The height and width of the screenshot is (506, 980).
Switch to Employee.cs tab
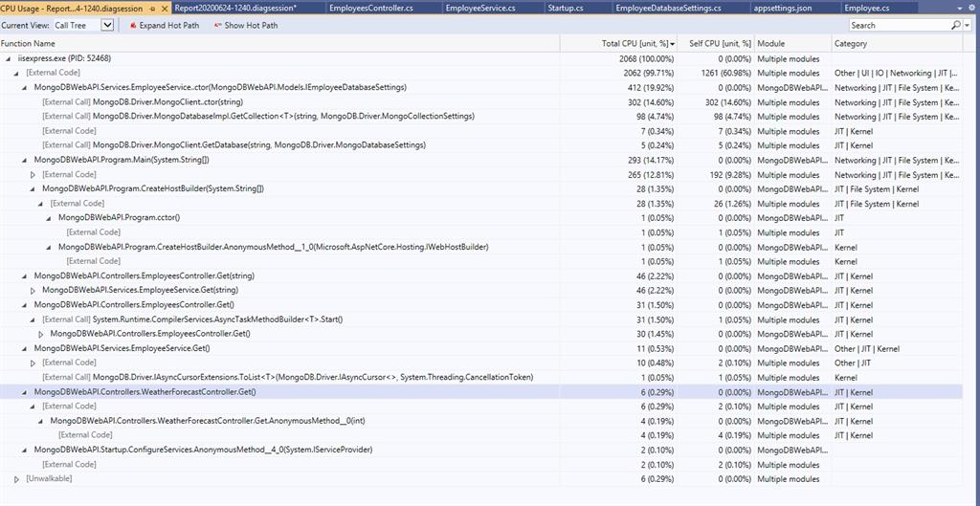pos(866,8)
